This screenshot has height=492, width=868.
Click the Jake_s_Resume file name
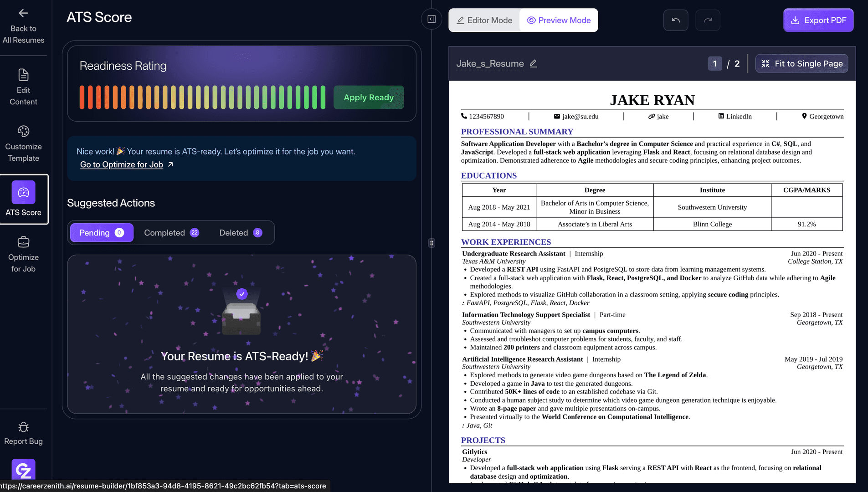(490, 64)
